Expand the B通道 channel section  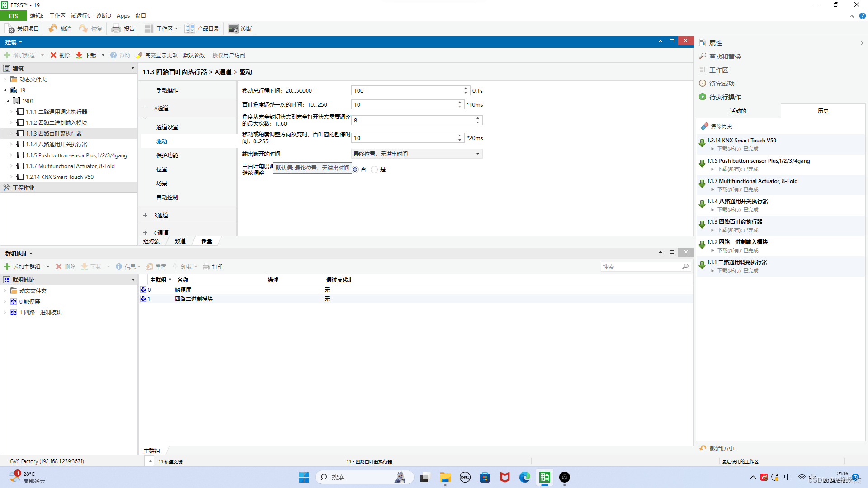point(145,215)
